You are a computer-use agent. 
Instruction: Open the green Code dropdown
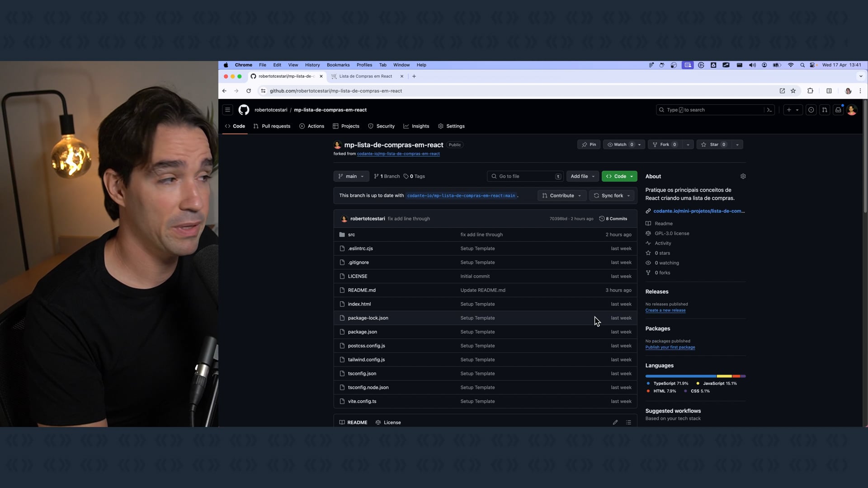tap(619, 176)
